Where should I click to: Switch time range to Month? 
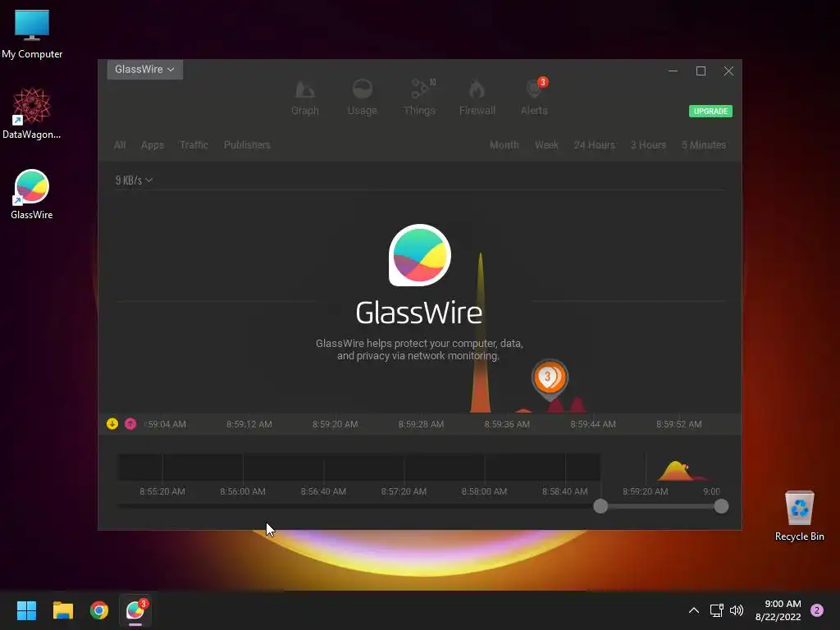[504, 145]
